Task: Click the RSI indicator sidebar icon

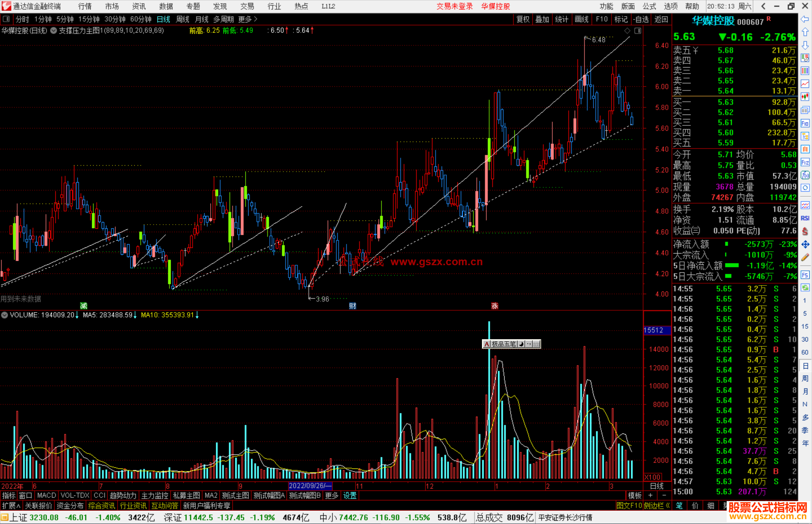Action: (805, 218)
